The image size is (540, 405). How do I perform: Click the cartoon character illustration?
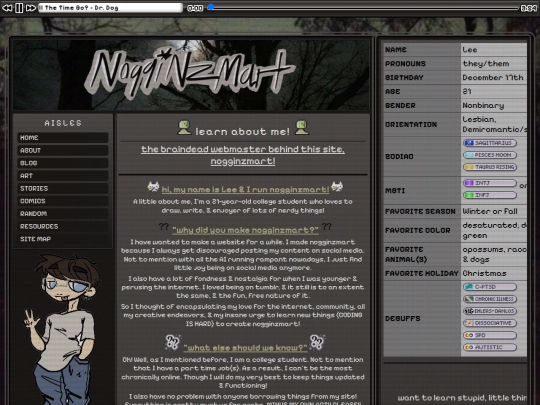click(x=63, y=329)
